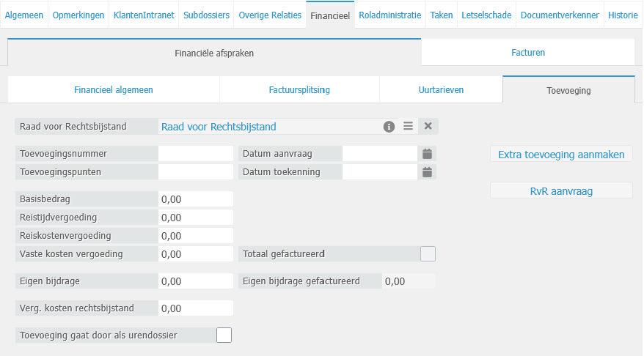This screenshot has height=356, width=644.
Task: Tick the Totaal gefactureerd checkbox
Action: (x=428, y=254)
